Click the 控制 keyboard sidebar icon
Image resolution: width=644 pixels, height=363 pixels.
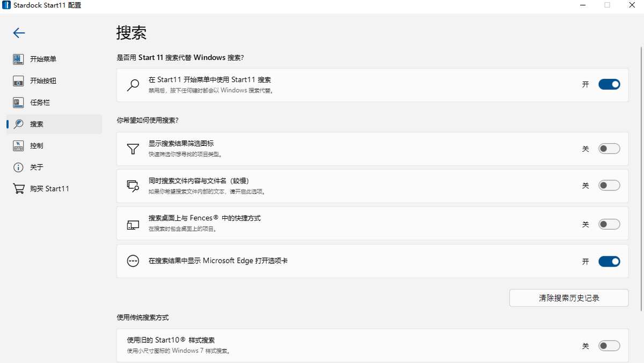point(18,145)
